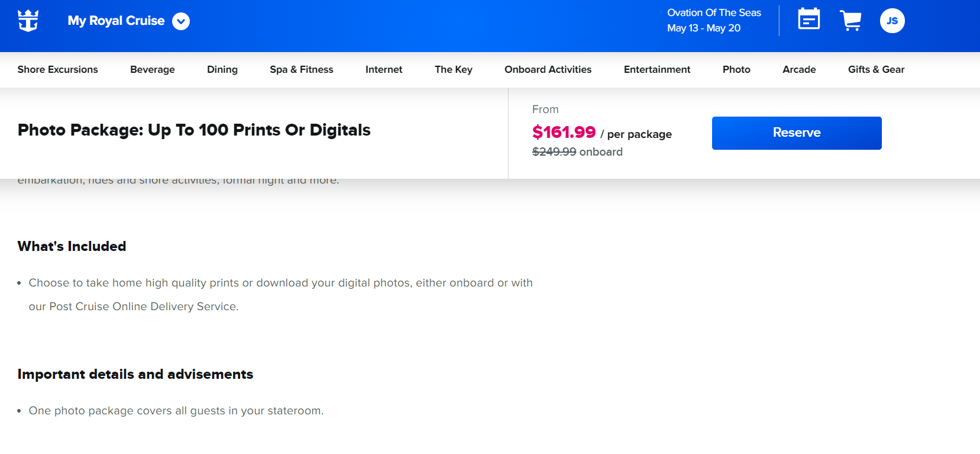Screen dimensions: 980x454
Task: Open the Spa & Fitness category
Action: (x=302, y=69)
